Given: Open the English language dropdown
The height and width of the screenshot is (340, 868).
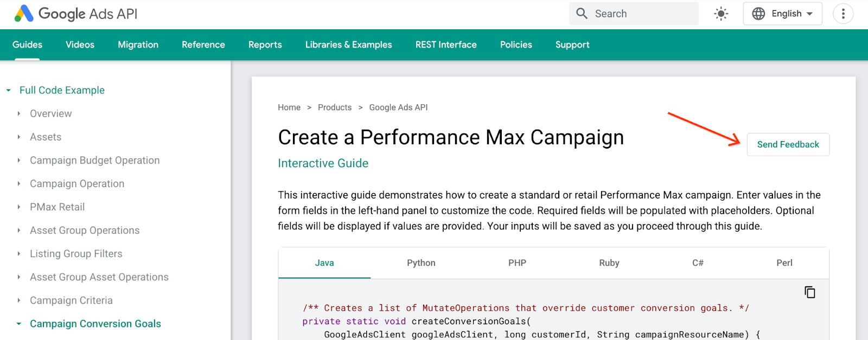Looking at the screenshot, I should pos(782,14).
